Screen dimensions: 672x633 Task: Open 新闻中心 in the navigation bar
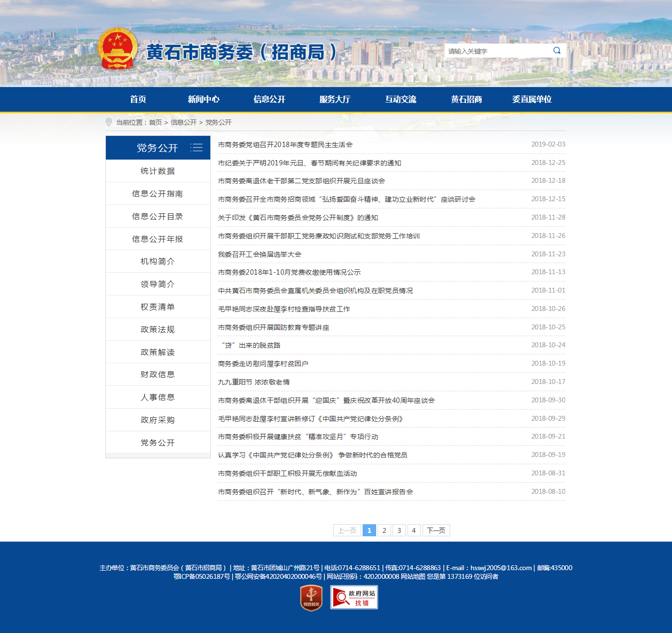point(204,99)
